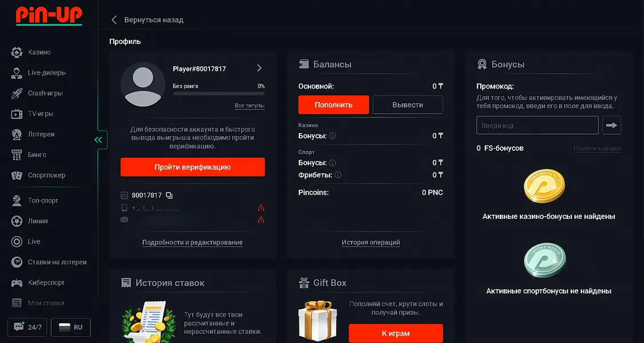Click info icon beside Фрибеты

(x=338, y=175)
